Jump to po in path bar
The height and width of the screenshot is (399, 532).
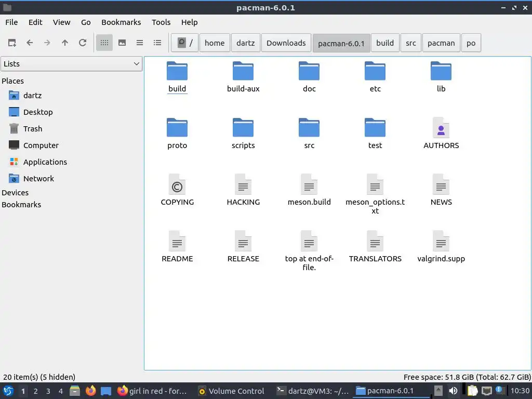coord(471,43)
